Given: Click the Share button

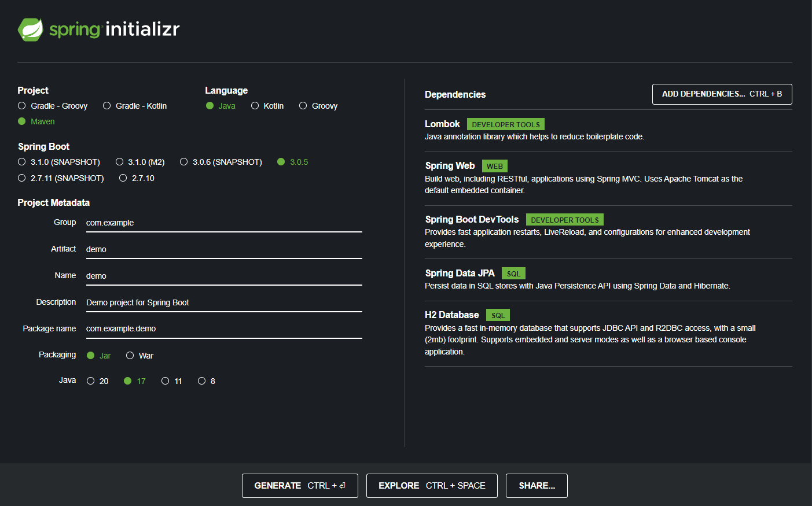Looking at the screenshot, I should point(537,486).
